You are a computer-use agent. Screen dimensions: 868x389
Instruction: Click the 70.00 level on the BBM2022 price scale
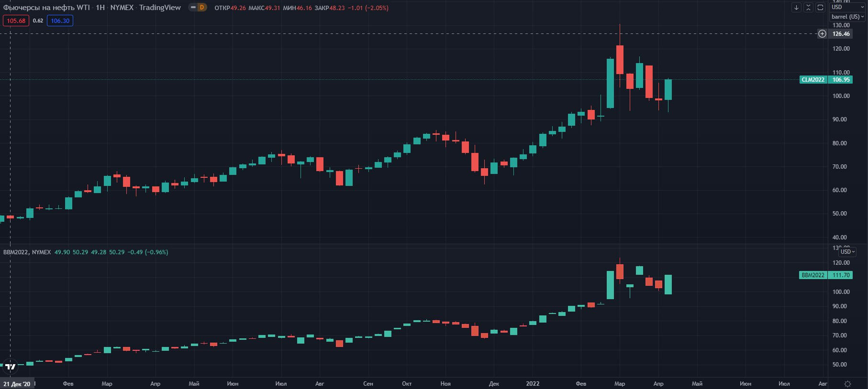(x=841, y=335)
